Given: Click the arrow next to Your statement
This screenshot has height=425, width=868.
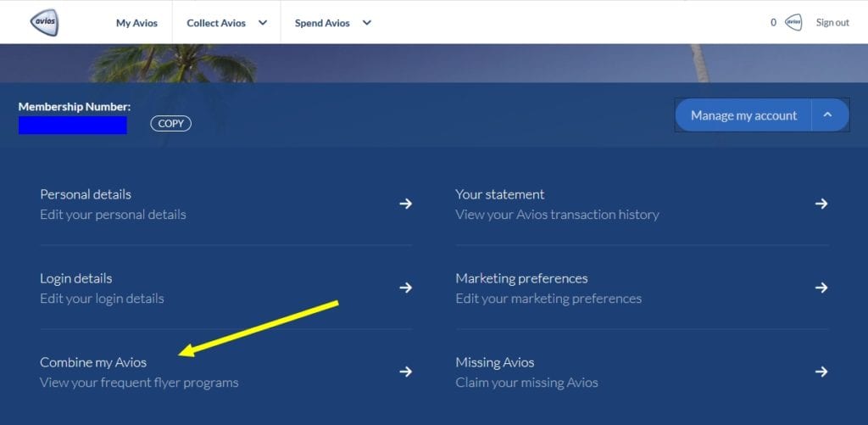Looking at the screenshot, I should coord(821,204).
